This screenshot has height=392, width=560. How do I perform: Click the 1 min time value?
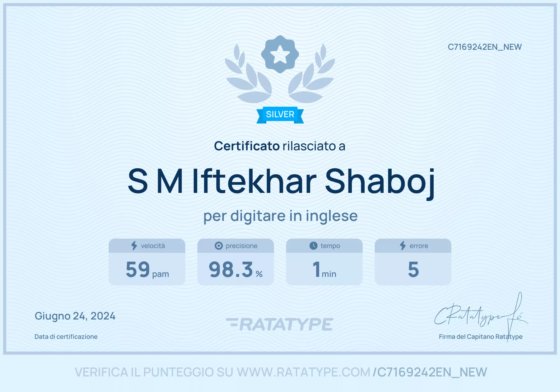point(324,270)
